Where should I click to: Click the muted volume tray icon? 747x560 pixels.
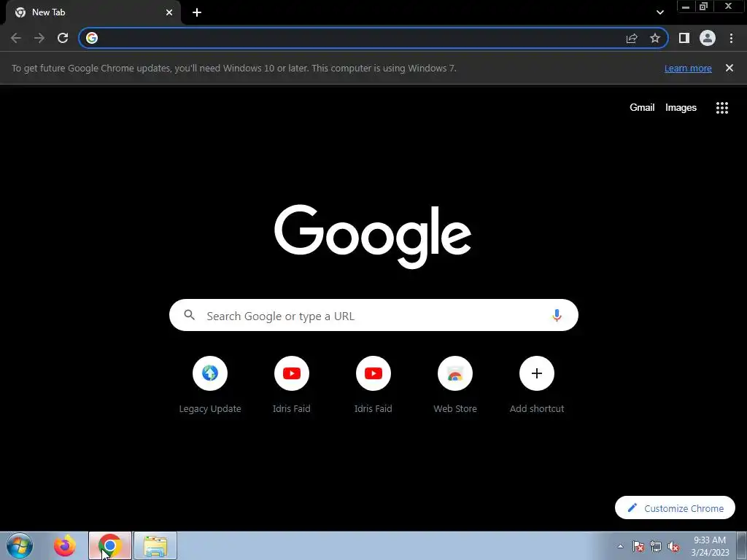click(673, 546)
